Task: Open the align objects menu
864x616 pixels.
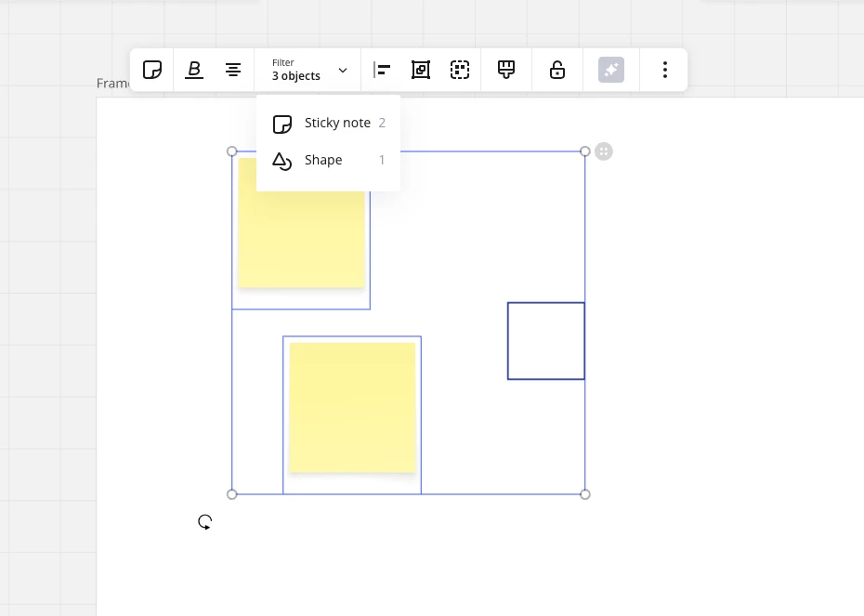Action: (382, 70)
